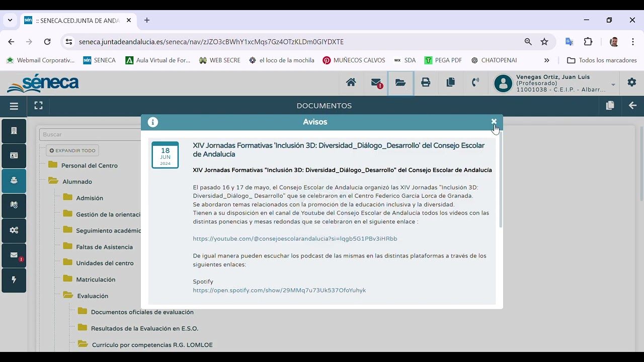Image resolution: width=644 pixels, height=362 pixels.
Task: Open Documentos oficiales de evaluación folder
Action: 135,312
